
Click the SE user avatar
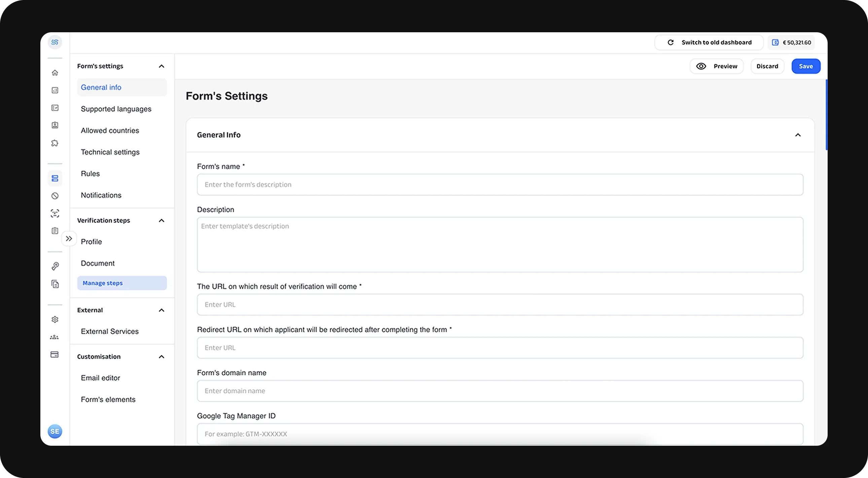[55, 431]
